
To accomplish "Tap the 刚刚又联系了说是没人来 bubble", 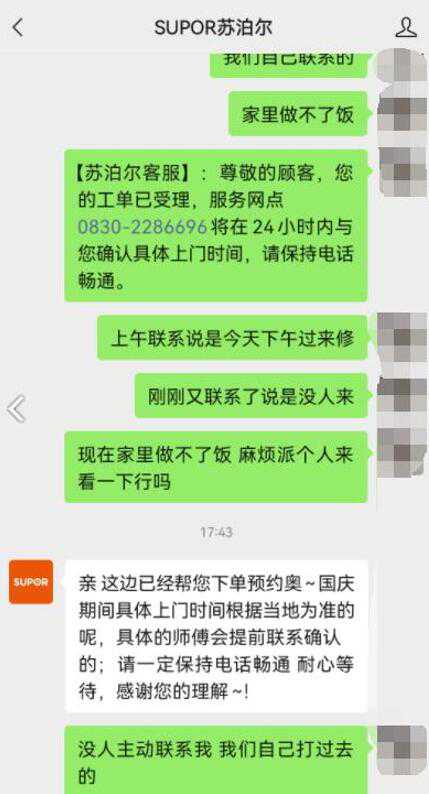I will click(251, 395).
